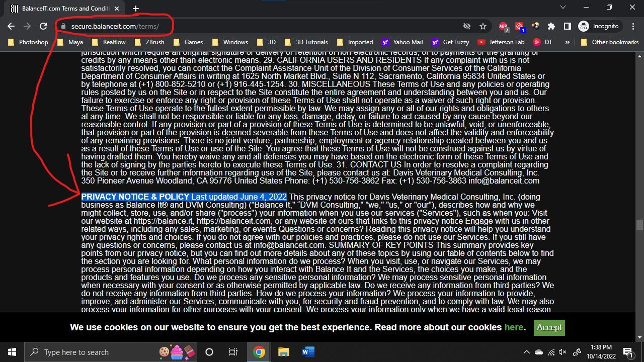Open the OneDrive cloud tray icon

point(539,352)
